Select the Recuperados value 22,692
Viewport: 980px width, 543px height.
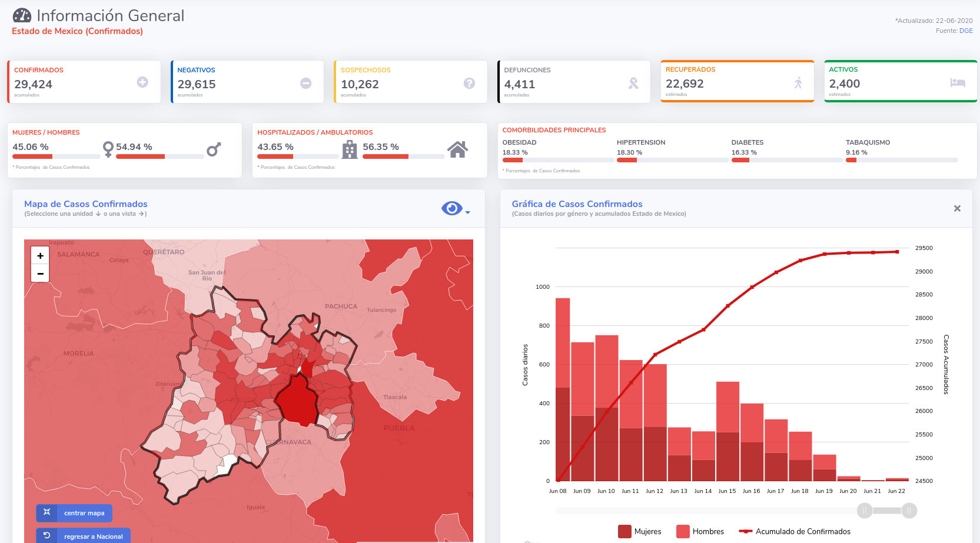pyautogui.click(x=685, y=84)
